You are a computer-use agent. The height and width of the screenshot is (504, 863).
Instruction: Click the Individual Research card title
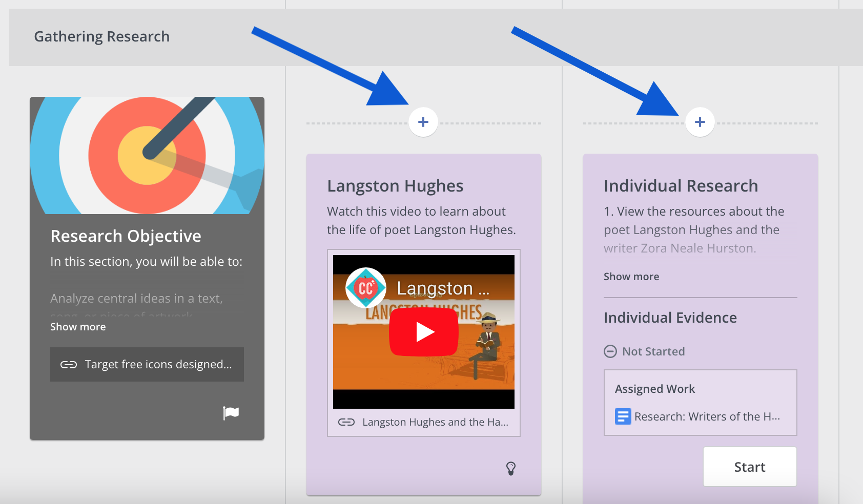coord(681,185)
